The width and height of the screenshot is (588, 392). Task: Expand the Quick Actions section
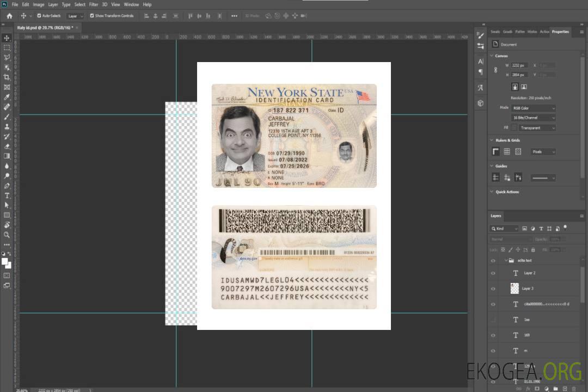click(x=492, y=192)
